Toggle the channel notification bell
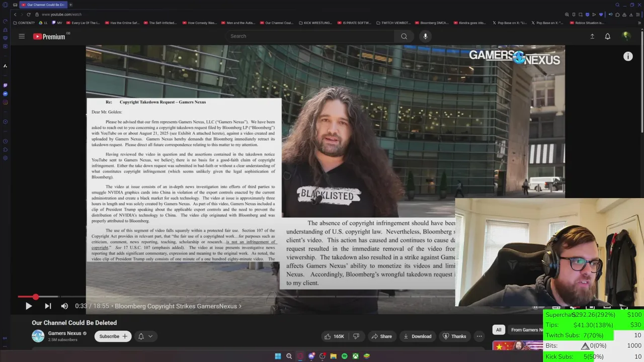The height and width of the screenshot is (362, 644). pyautogui.click(x=141, y=336)
